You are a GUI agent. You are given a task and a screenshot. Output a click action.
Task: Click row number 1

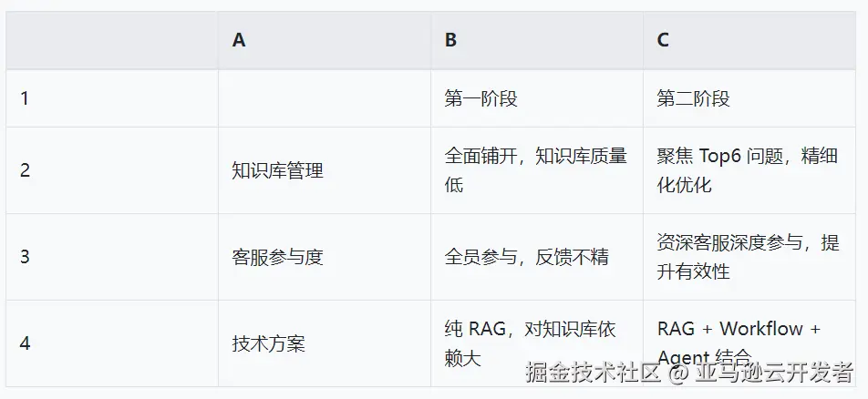click(112, 98)
